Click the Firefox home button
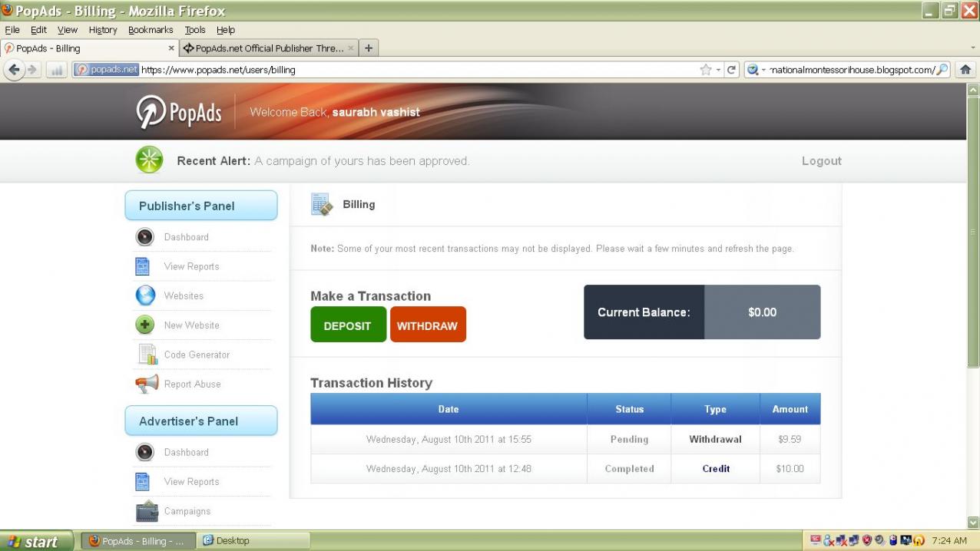The height and width of the screenshot is (551, 980). (965, 69)
